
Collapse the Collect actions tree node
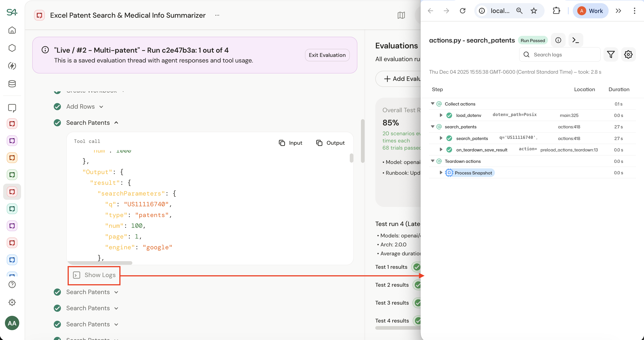[432, 104]
